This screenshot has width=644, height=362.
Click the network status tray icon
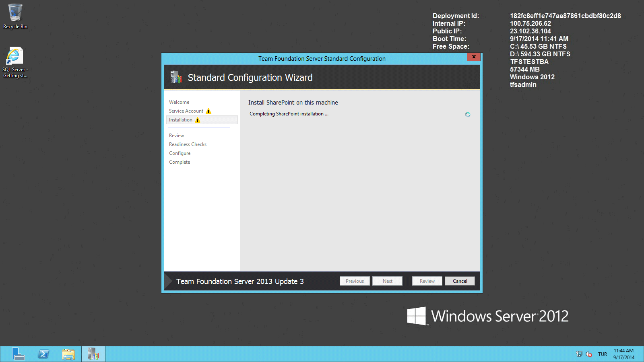[579, 354]
